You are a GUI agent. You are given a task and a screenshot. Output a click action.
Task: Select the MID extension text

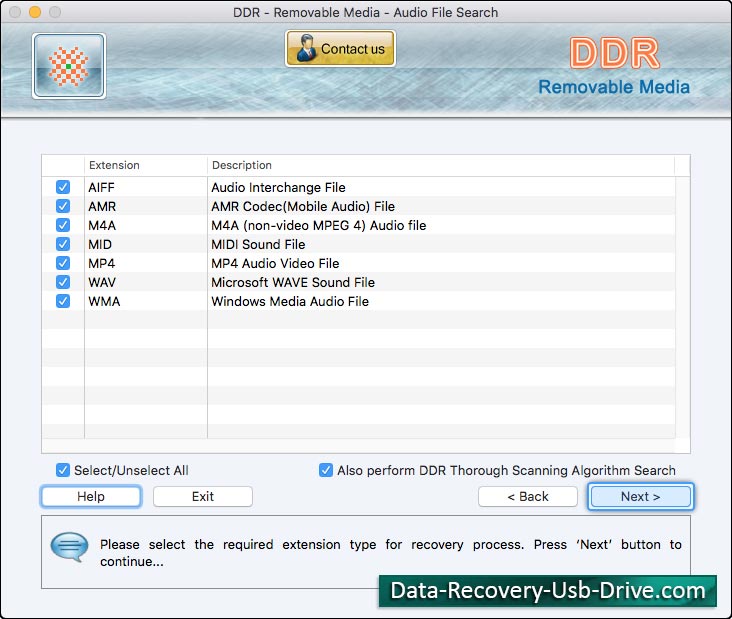pyautogui.click(x=100, y=245)
